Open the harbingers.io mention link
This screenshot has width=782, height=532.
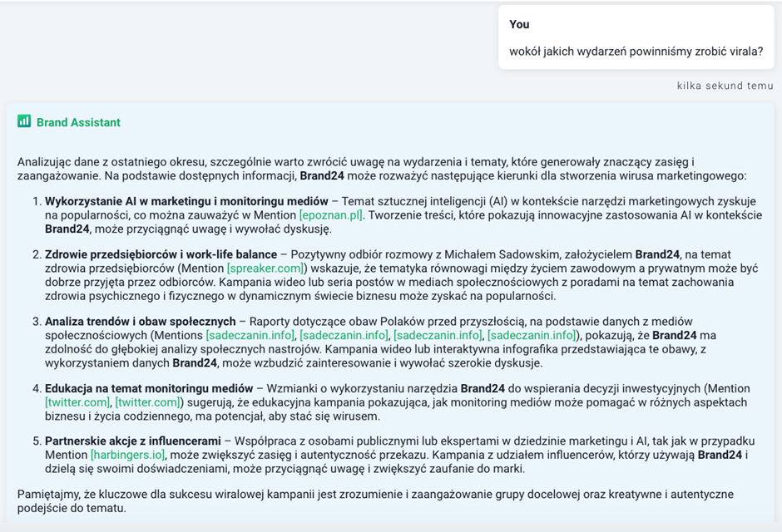click(x=127, y=456)
